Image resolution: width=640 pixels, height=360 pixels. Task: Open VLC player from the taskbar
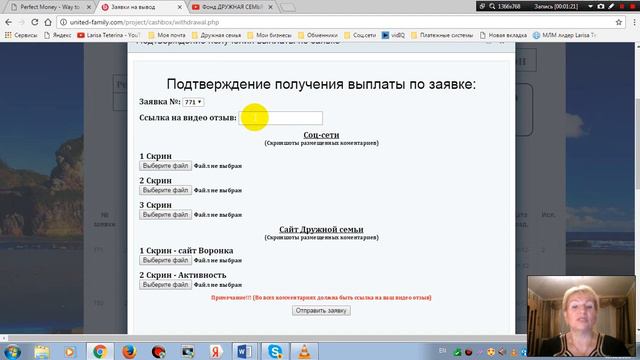point(304,351)
